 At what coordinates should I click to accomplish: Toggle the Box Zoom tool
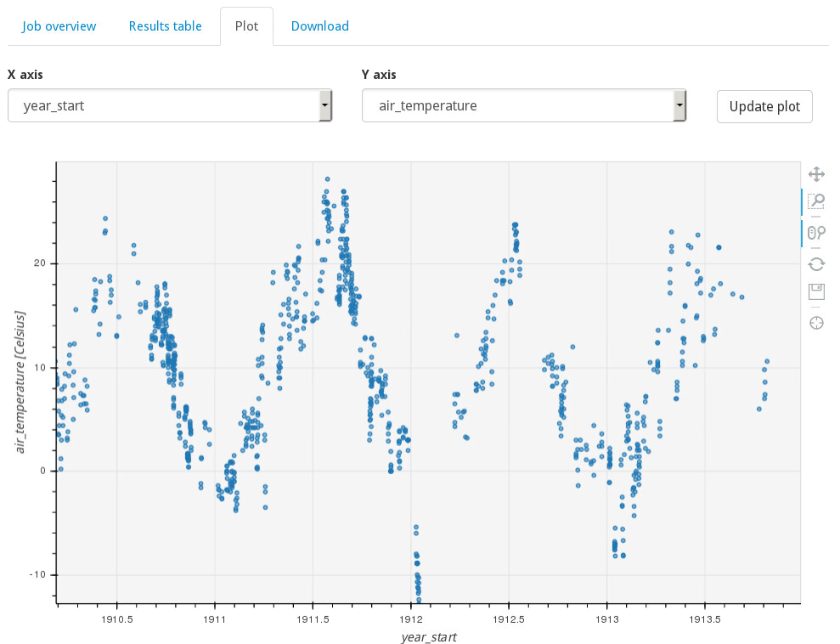[x=816, y=201]
